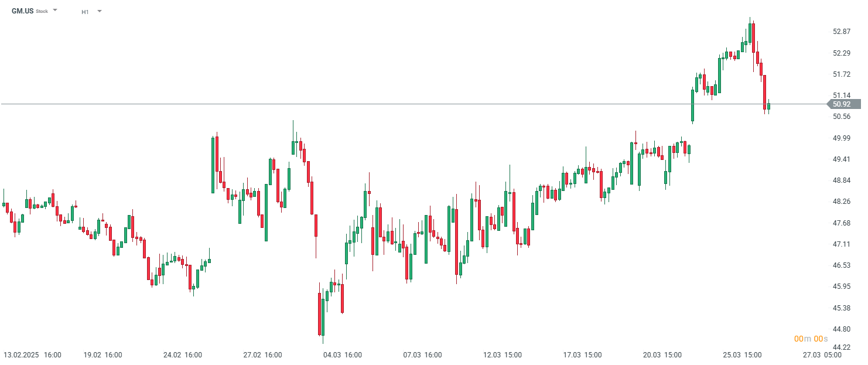Click the 27.03 05:00 time label
This screenshot has width=868, height=365.
822,355
